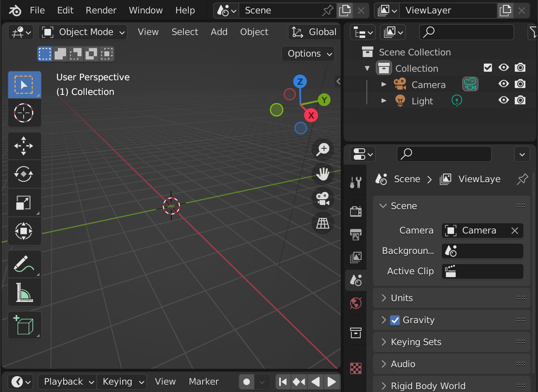Hide Light in viewport via eye
This screenshot has height=392, width=538.
pos(504,100)
